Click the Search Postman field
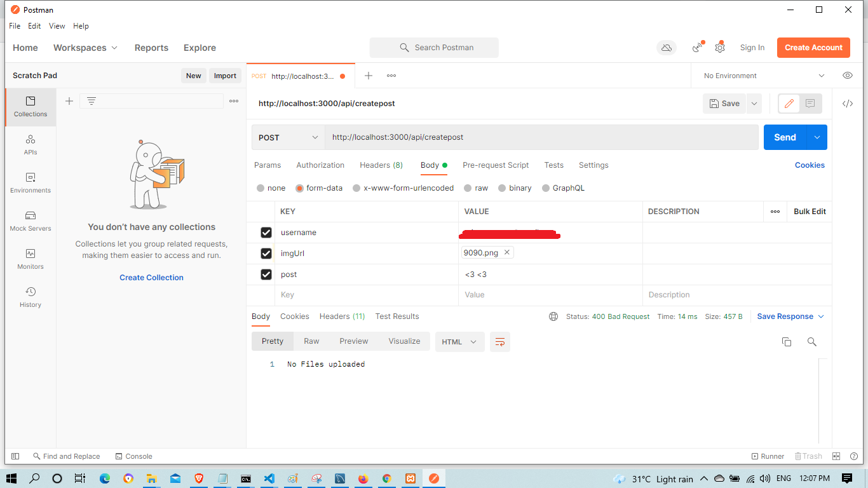 [434, 48]
